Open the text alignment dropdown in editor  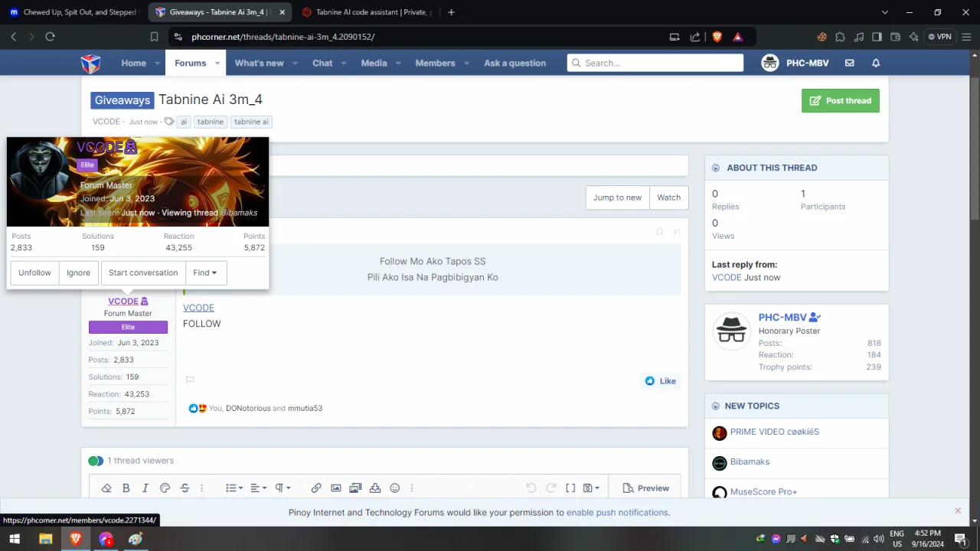click(259, 488)
